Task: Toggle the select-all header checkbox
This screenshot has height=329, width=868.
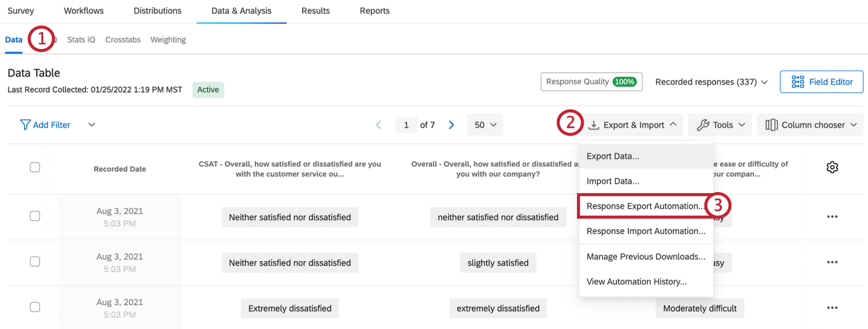Action: (35, 167)
